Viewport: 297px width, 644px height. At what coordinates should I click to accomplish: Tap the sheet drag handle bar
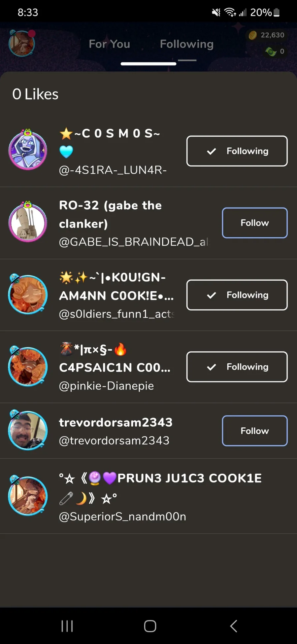148,64
